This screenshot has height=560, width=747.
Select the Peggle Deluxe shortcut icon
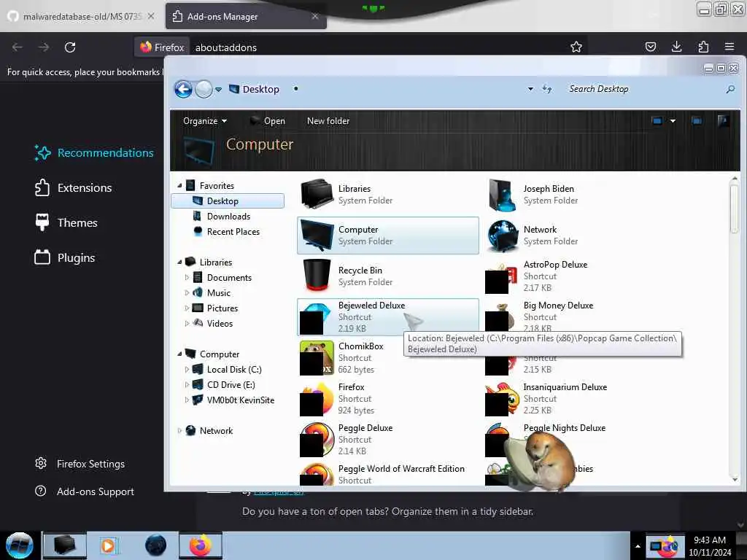[317, 440]
